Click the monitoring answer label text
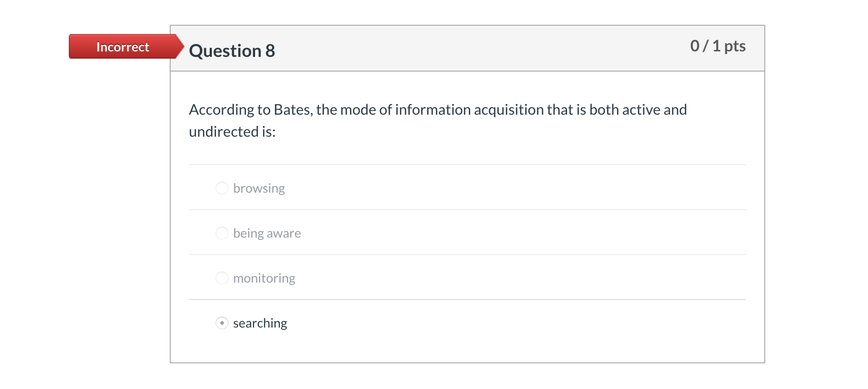868x389 pixels. (264, 278)
